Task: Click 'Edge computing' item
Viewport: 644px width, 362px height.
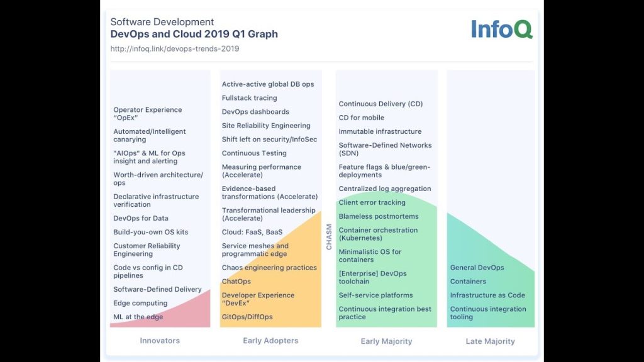Action: (140, 304)
